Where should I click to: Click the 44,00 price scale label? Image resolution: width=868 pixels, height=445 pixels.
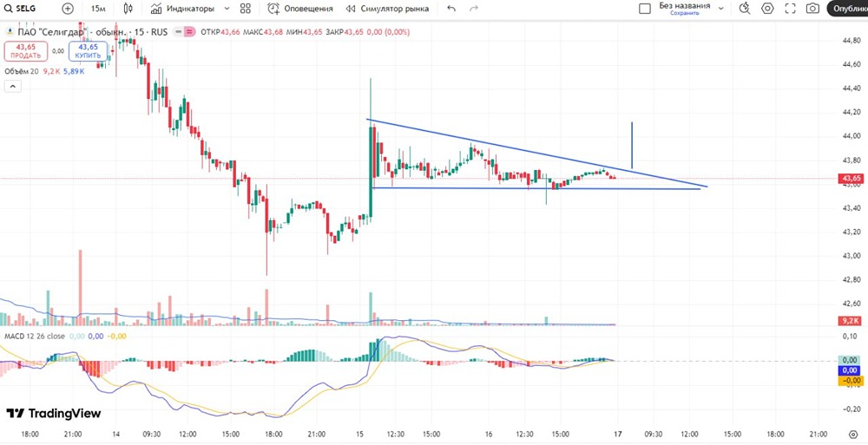coord(851,136)
